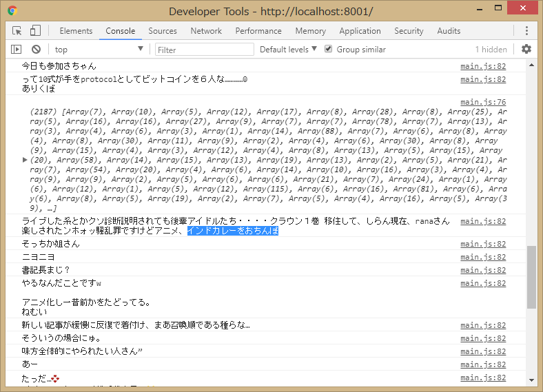The width and height of the screenshot is (543, 392).
Task: Switch to the Network tab
Action: click(x=206, y=31)
